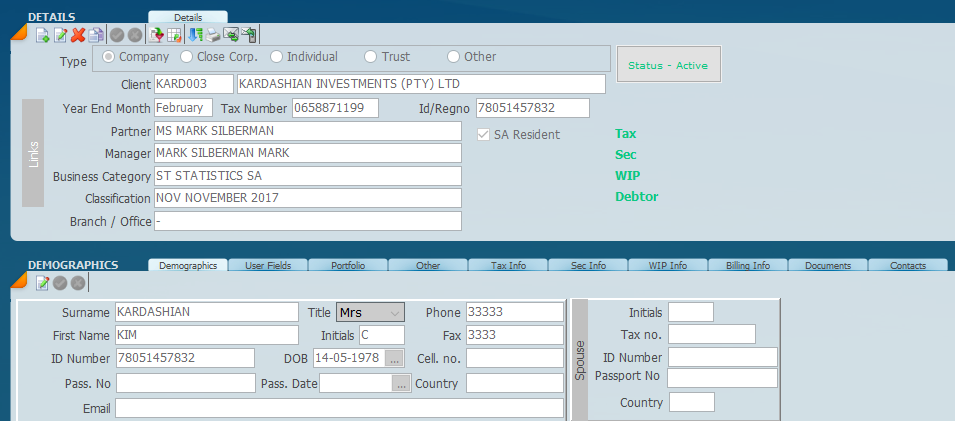Open the Billing Info tab
Screen dimensions: 955x421
(747, 266)
